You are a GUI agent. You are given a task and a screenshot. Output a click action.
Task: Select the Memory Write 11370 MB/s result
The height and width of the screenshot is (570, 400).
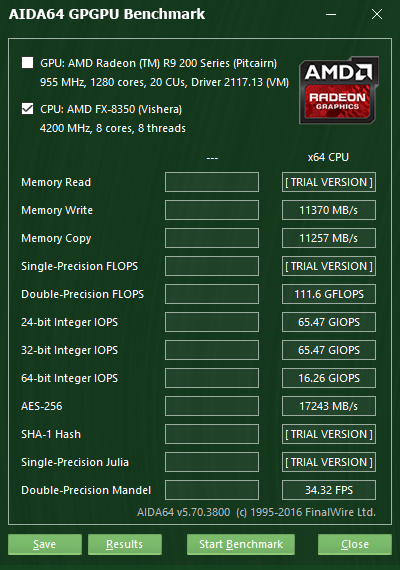coord(329,210)
